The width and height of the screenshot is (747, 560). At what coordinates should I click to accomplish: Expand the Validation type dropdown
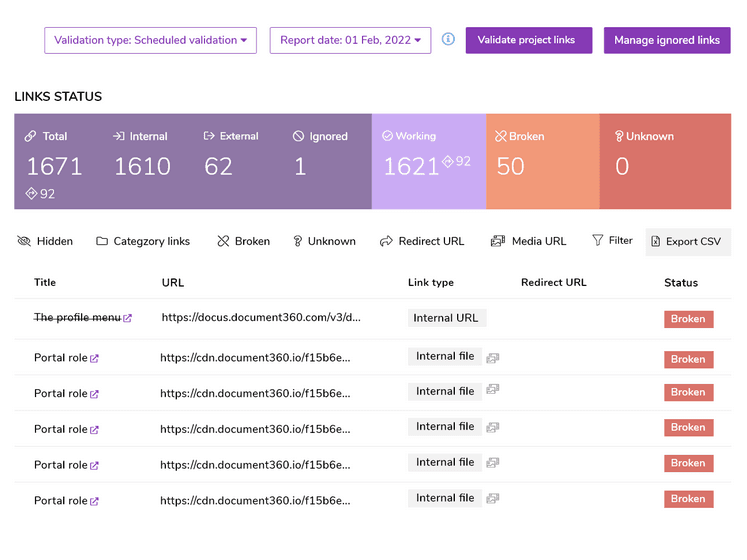click(x=150, y=41)
